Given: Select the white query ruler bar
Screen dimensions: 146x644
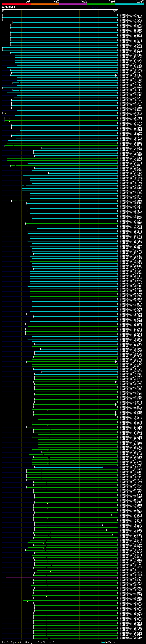Looking at the screenshot, I should [60, 9].
